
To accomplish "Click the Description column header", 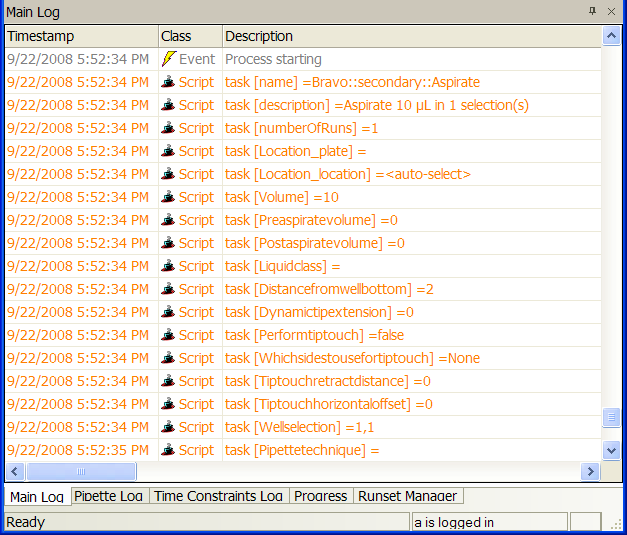I will 410,36.
